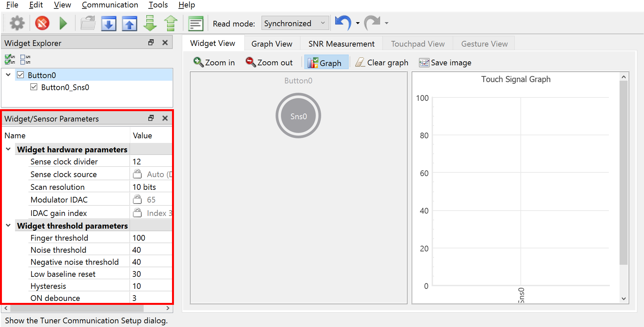
Task: Switch to the SNR Measurement tab
Action: [341, 44]
